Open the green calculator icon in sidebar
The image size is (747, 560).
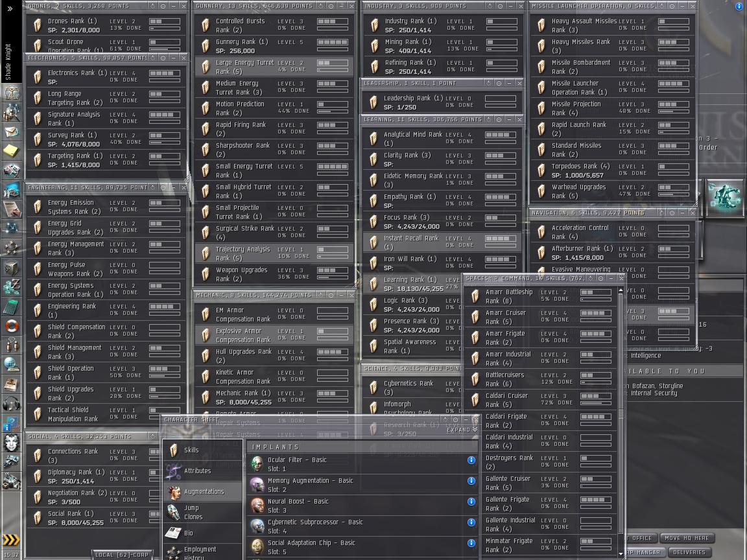point(12,307)
